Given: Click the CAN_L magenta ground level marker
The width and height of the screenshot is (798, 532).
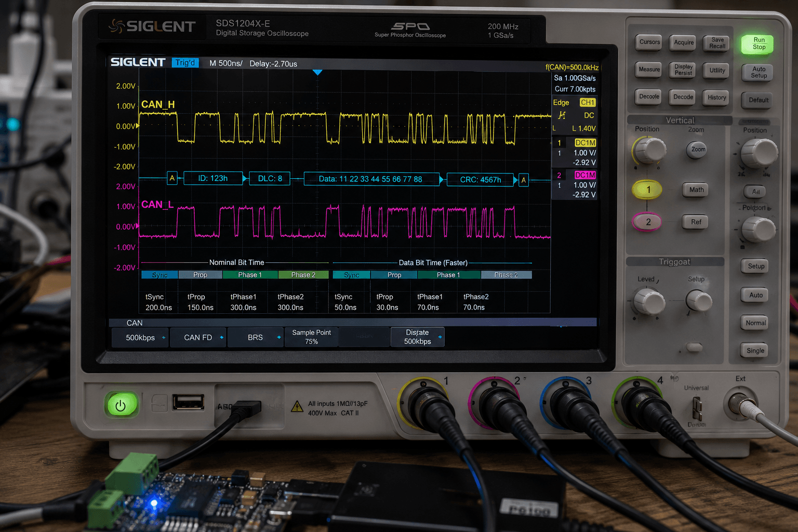Looking at the screenshot, I should pyautogui.click(x=138, y=226).
